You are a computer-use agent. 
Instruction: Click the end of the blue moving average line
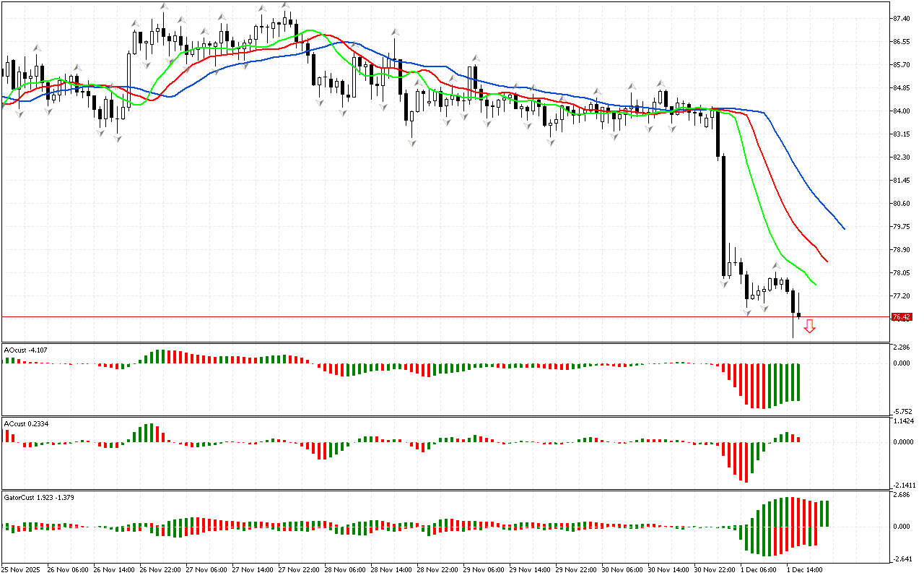844,228
